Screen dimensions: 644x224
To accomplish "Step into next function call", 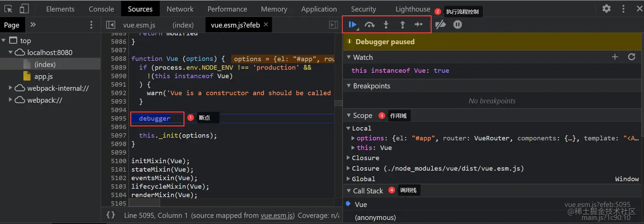I will tap(386, 25).
